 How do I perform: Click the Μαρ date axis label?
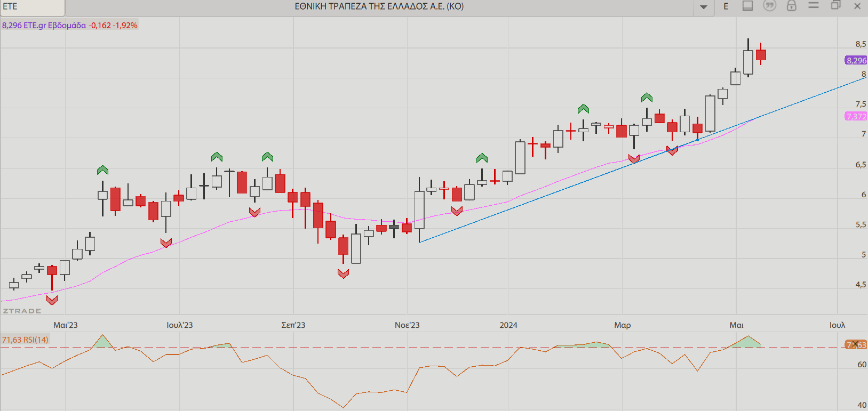tap(623, 325)
